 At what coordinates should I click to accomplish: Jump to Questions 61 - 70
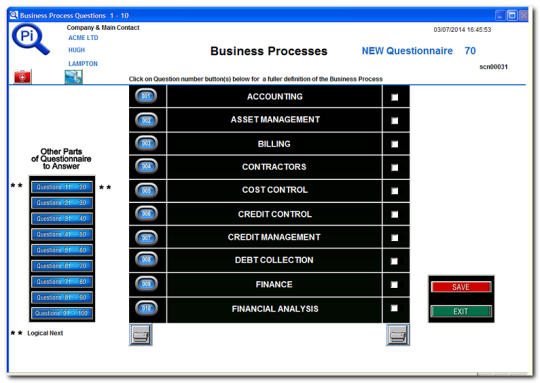coord(62,266)
